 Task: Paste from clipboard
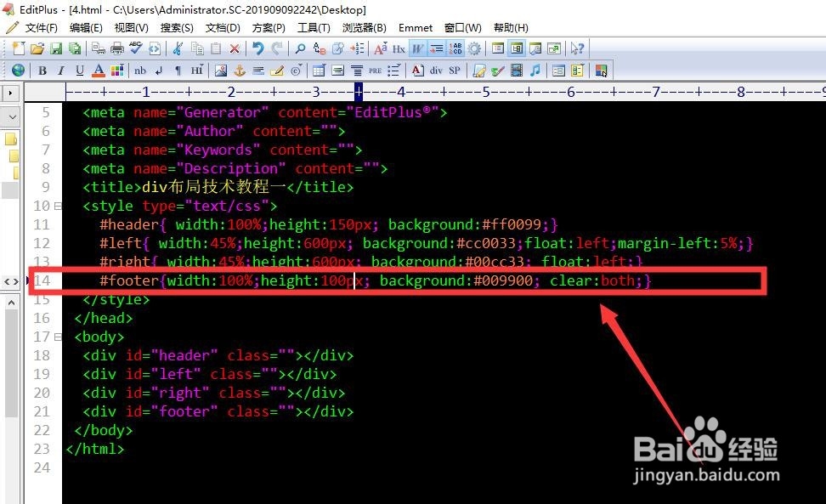click(216, 49)
